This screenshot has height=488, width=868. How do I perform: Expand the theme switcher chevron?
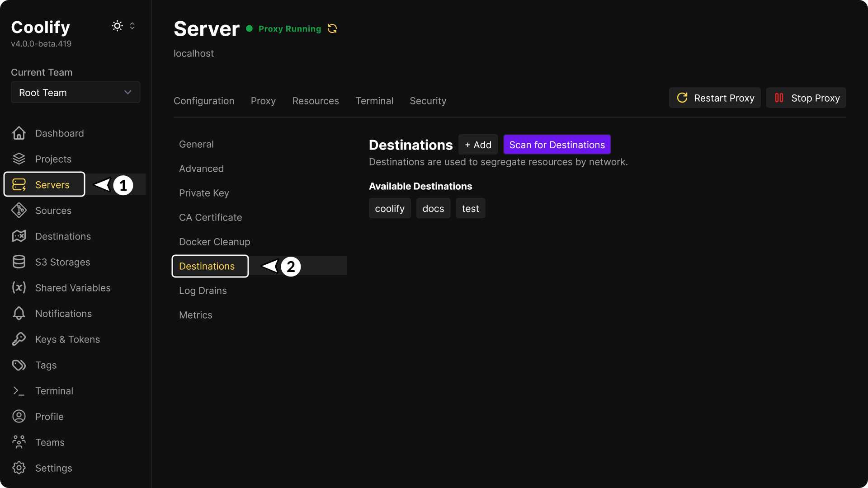(132, 26)
